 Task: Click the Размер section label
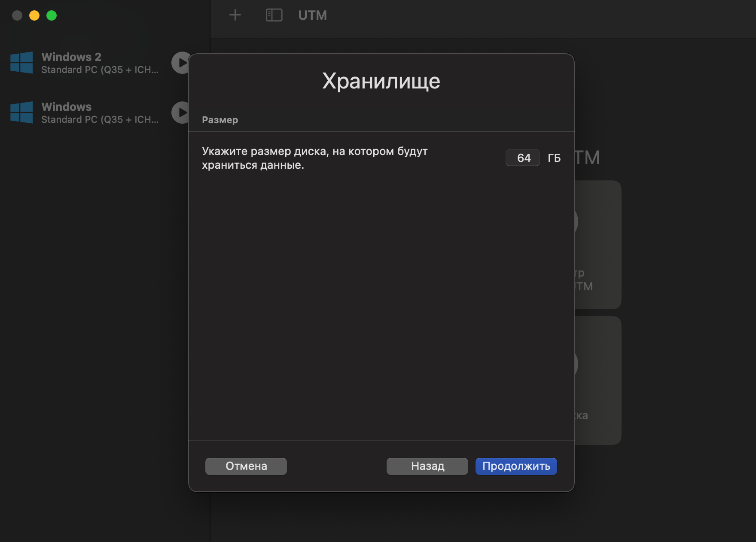(x=220, y=120)
